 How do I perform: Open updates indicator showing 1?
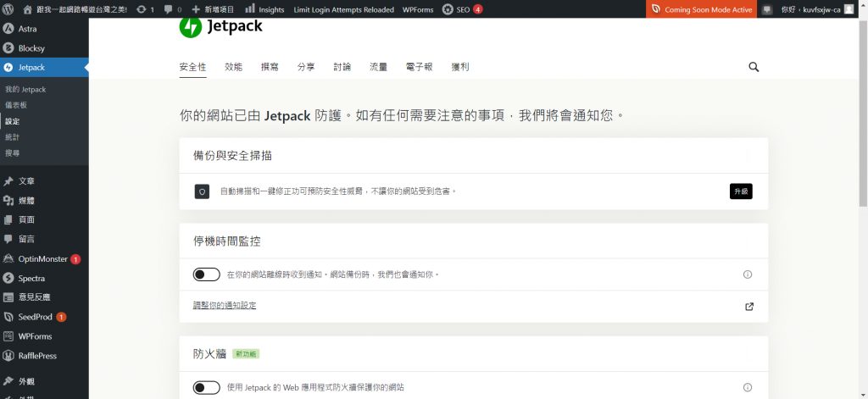(146, 9)
